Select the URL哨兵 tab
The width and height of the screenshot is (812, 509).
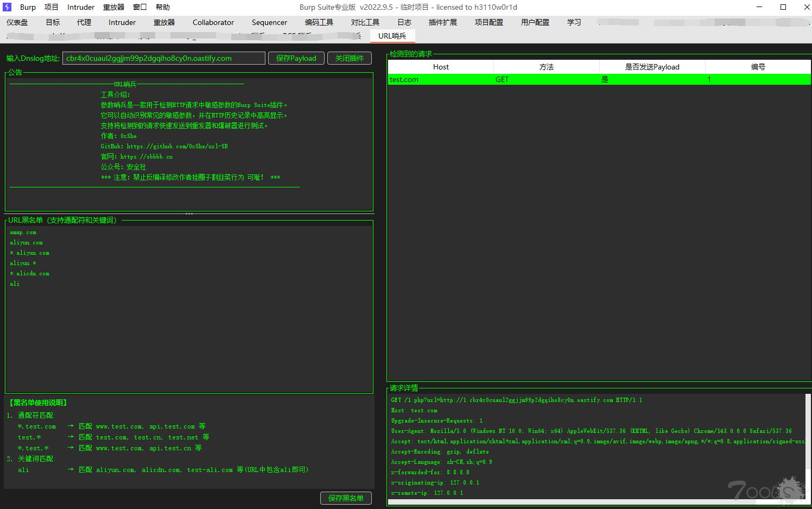coord(392,36)
